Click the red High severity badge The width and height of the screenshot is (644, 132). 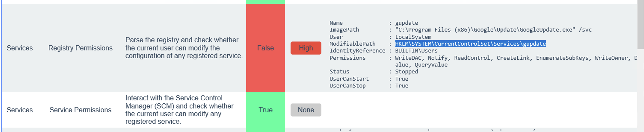(x=306, y=48)
